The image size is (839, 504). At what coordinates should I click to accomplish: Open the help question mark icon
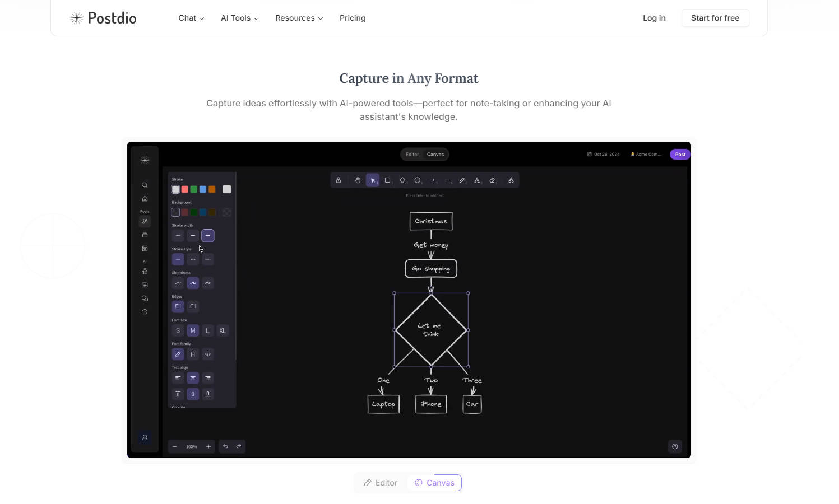click(x=675, y=446)
